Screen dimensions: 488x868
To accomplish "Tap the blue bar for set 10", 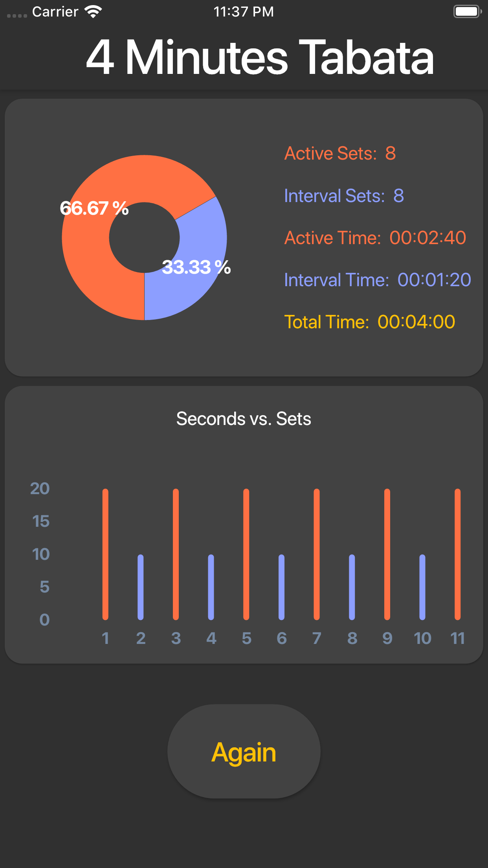I will point(422,587).
